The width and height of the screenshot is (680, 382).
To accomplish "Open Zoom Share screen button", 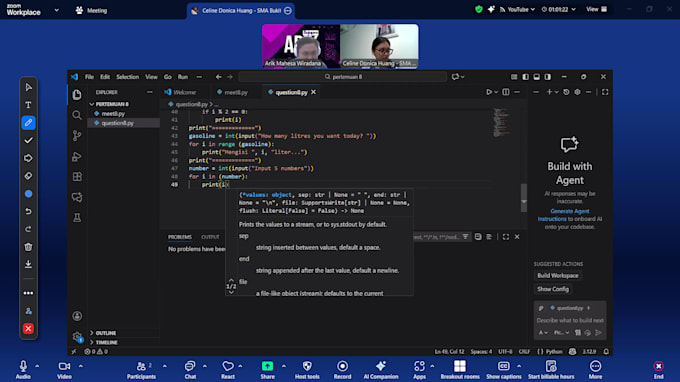I will click(268, 370).
